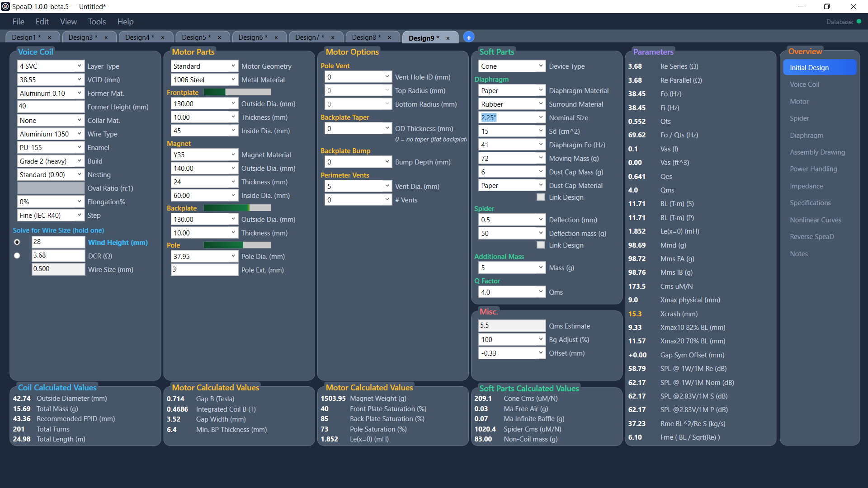Screen dimensions: 868x488
Task: Open the Voice Coil overview section
Action: coord(804,84)
